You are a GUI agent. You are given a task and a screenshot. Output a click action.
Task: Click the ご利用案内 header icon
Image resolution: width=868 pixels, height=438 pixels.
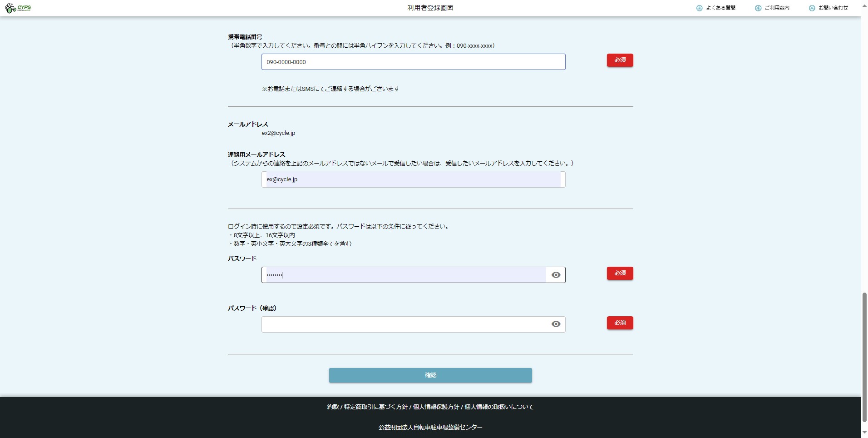pyautogui.click(x=758, y=8)
